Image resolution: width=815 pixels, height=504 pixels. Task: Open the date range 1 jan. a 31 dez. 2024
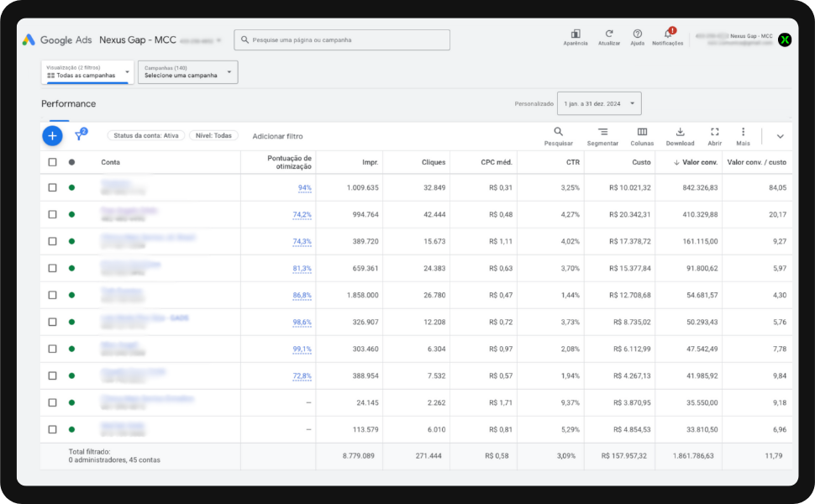[x=599, y=103]
